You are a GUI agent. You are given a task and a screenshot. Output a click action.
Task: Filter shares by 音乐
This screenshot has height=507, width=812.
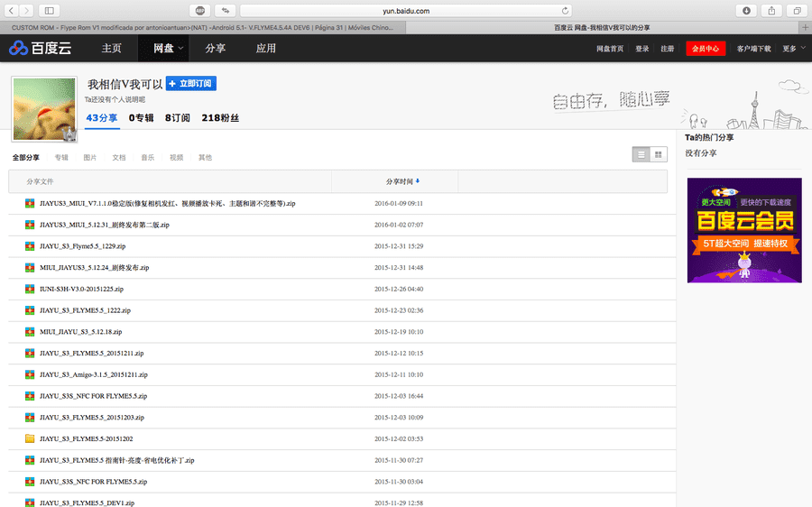click(148, 158)
